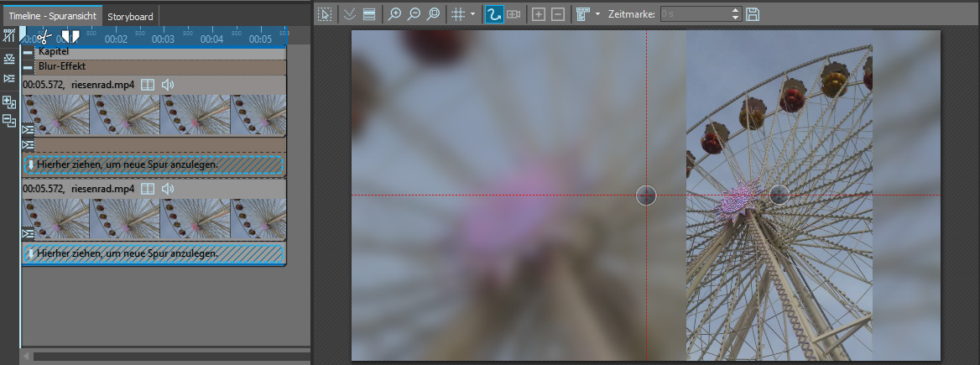Save the Zeitmarke with floppy disk icon
Viewport: 980px width, 365px height.
pos(753,14)
